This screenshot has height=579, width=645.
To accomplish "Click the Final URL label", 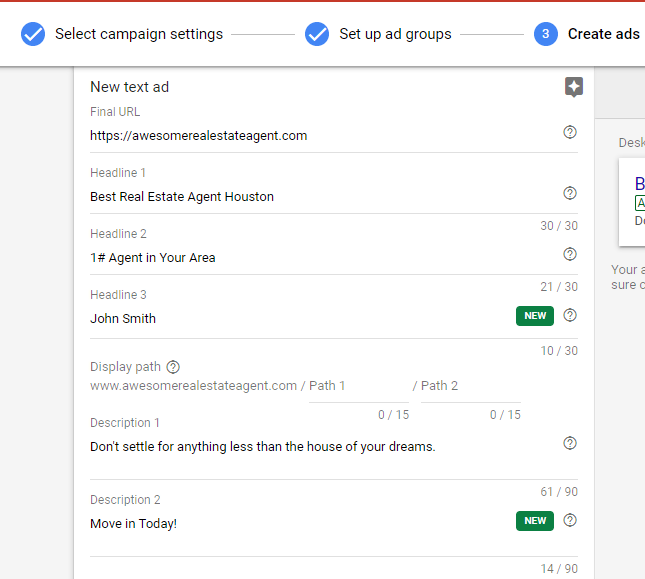I will (x=115, y=112).
